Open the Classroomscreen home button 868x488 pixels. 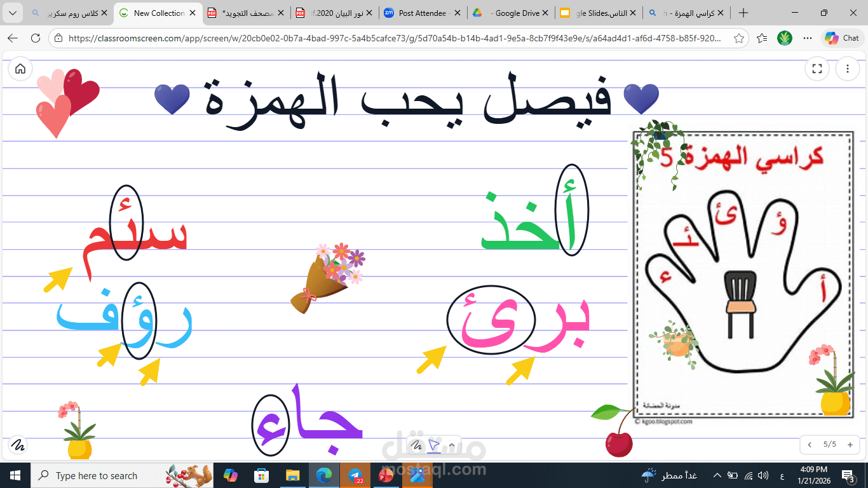point(20,69)
